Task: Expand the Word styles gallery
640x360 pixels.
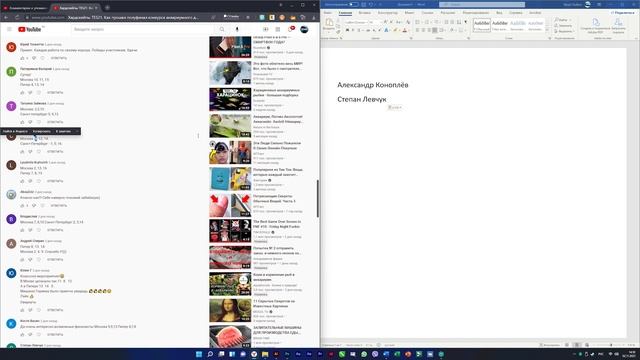Action: pyautogui.click(x=547, y=29)
